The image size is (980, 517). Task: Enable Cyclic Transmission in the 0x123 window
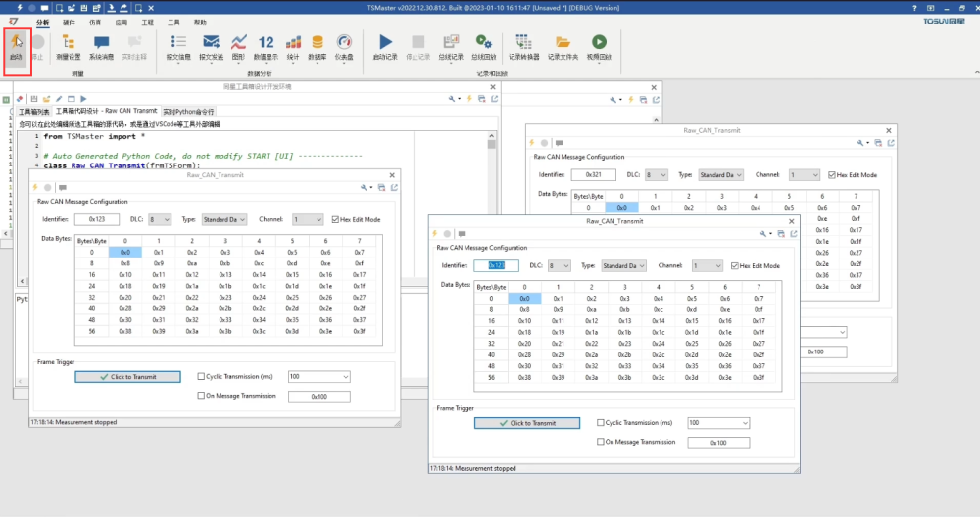[202, 376]
